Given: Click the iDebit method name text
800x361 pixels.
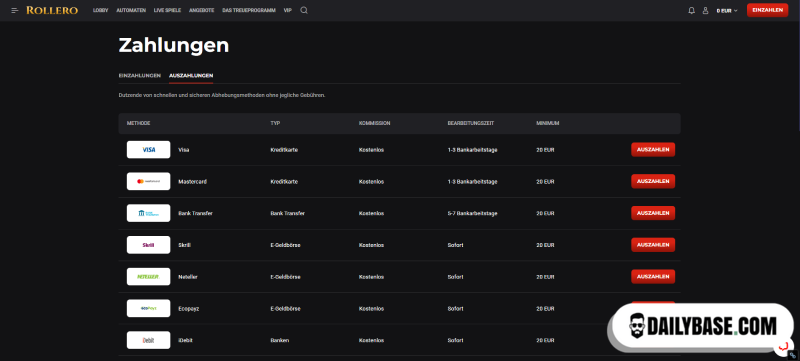Looking at the screenshot, I should pos(186,340).
